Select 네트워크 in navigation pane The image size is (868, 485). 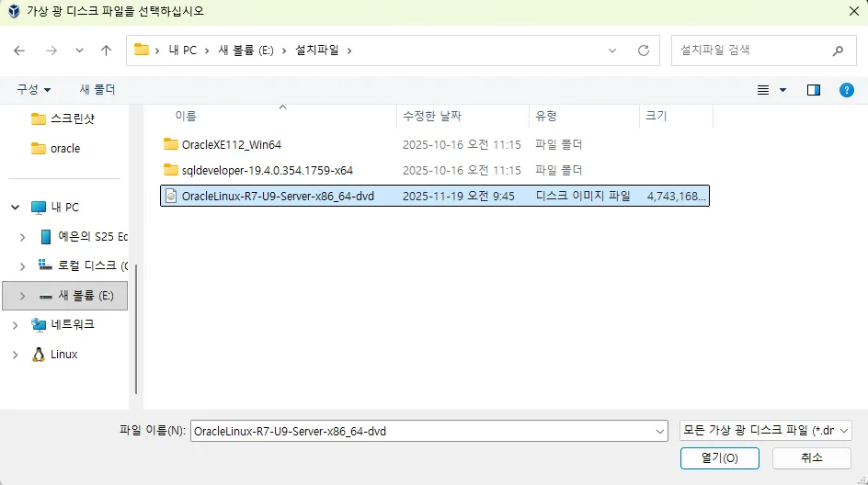(63, 324)
